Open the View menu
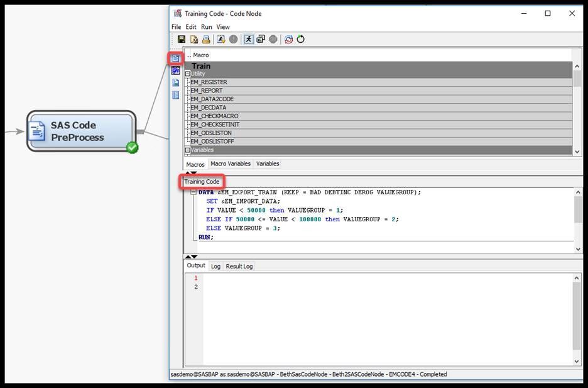 [223, 27]
